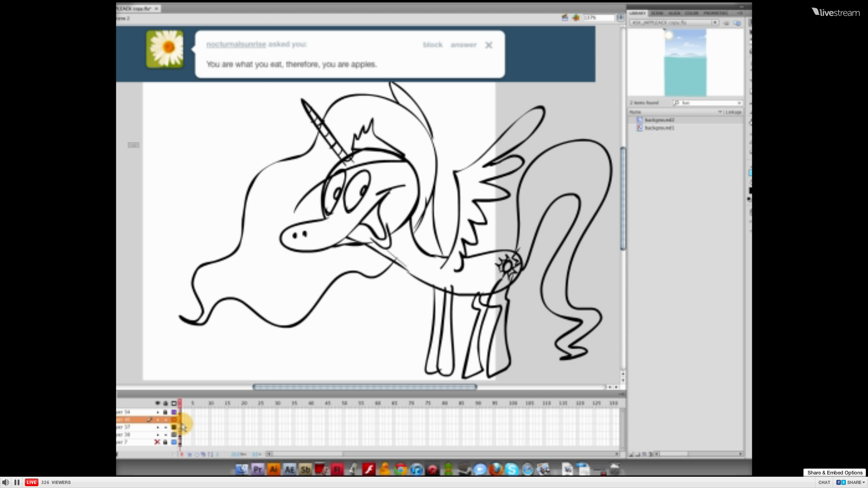Click the stage horizontal scrollbar
868x488 pixels.
364,387
